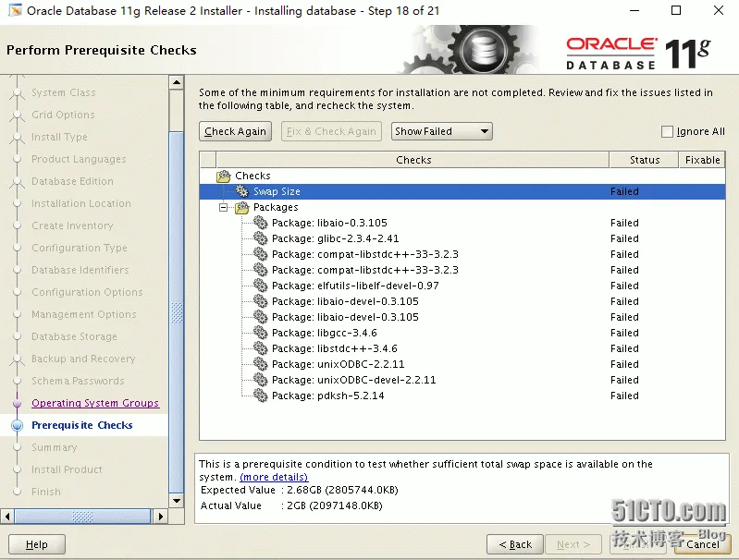The width and height of the screenshot is (739, 560).
Task: Click gear icon for unixODBC-devel-2.2.11 package
Action: [260, 380]
